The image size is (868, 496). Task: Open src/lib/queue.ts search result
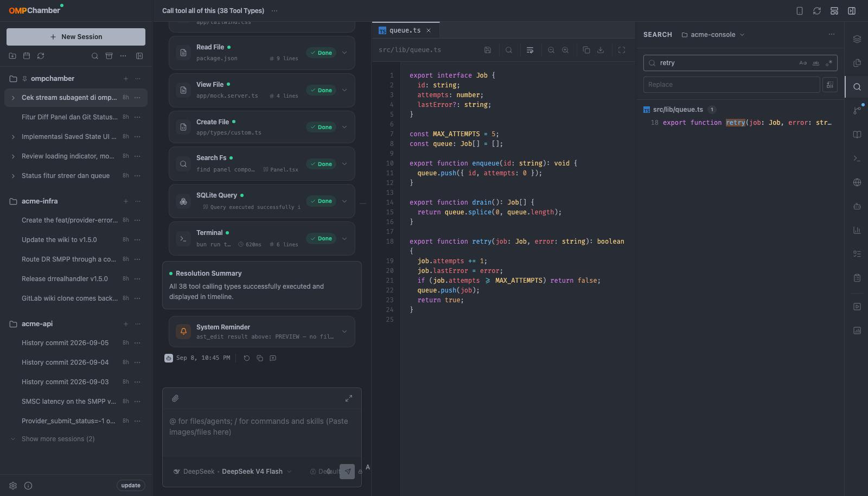[x=678, y=110]
